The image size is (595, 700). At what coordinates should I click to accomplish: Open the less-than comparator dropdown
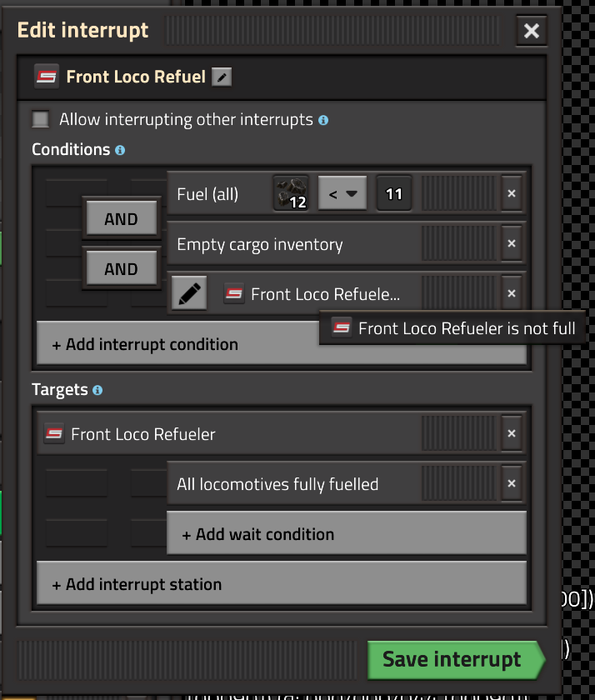(342, 193)
